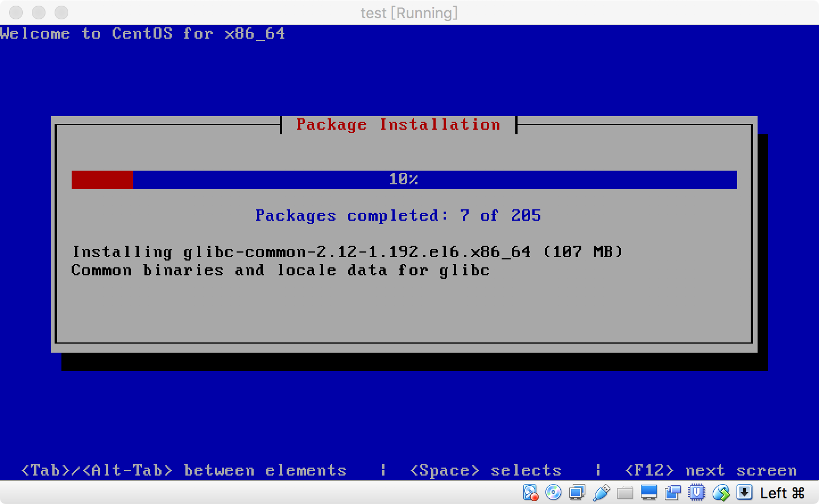This screenshot has height=504, width=819.
Task: Click the CPU virtualization chip icon
Action: pos(697,493)
